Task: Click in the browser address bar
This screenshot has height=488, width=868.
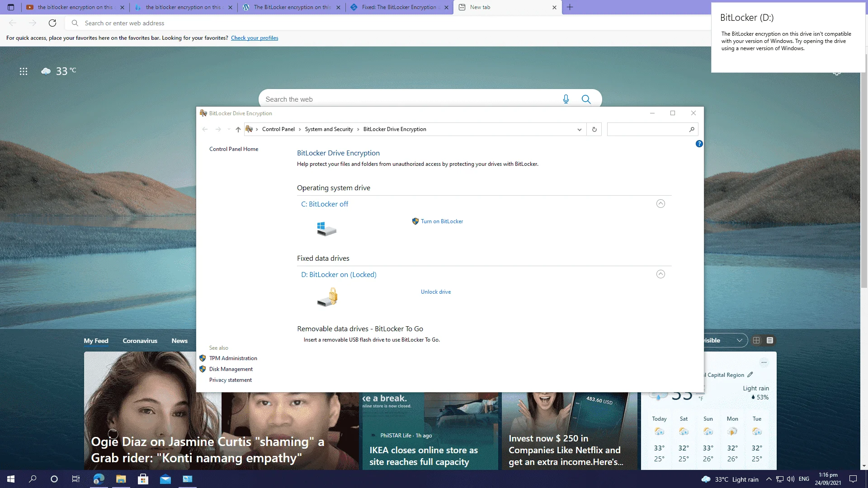Action: [x=389, y=23]
